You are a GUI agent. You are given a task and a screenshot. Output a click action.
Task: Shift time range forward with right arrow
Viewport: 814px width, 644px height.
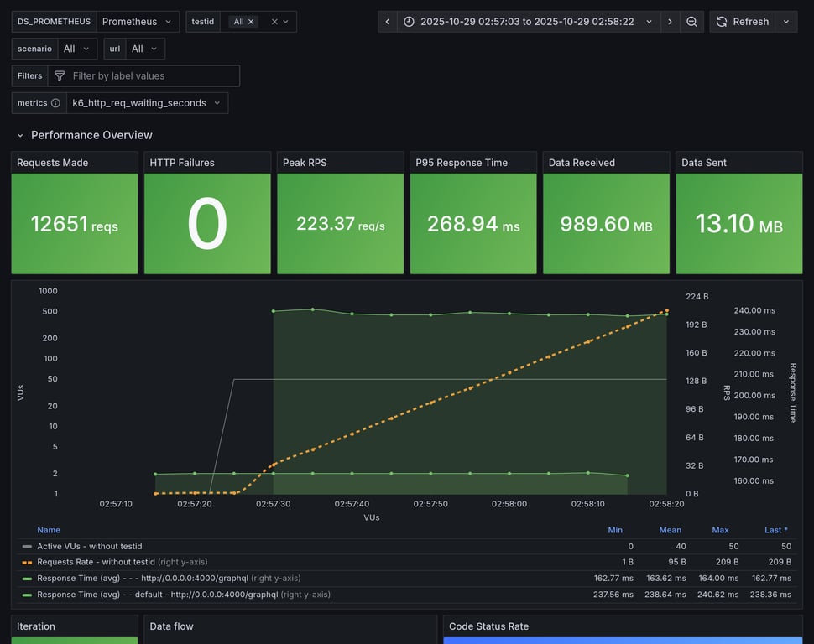[670, 22]
